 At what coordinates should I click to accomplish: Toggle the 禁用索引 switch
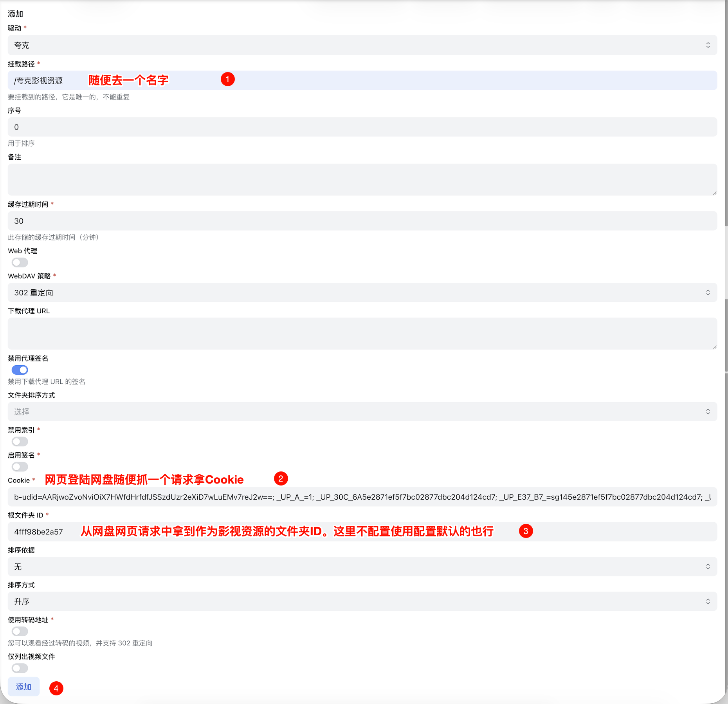tap(20, 442)
